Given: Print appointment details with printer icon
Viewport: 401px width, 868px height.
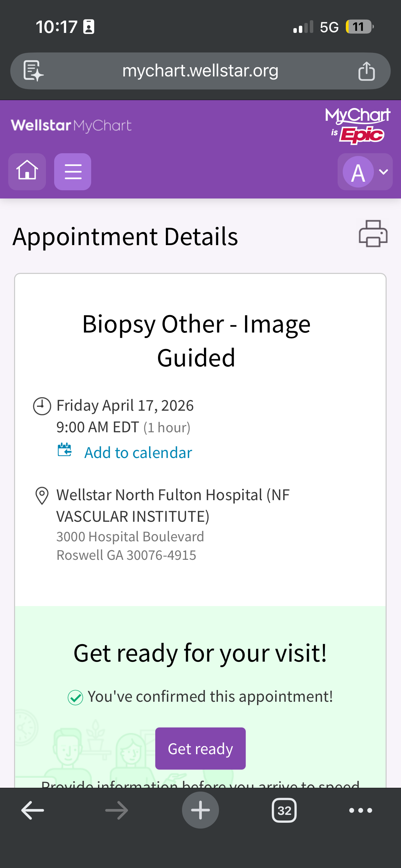Looking at the screenshot, I should [373, 234].
